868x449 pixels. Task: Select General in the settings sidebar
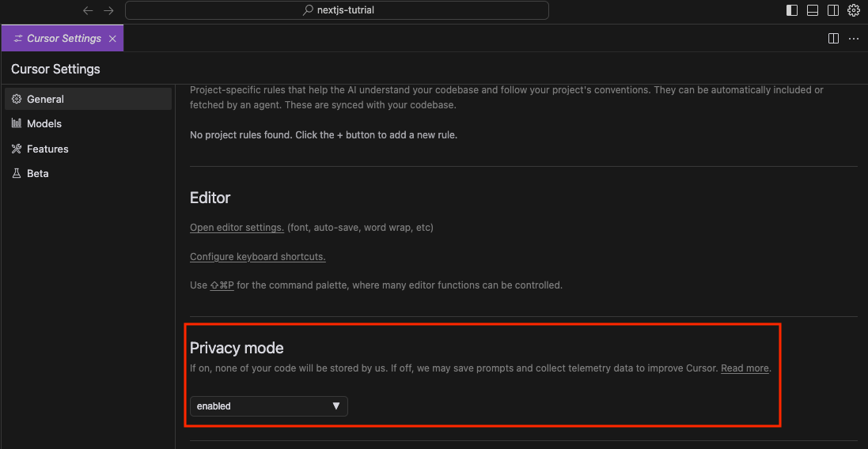point(88,99)
